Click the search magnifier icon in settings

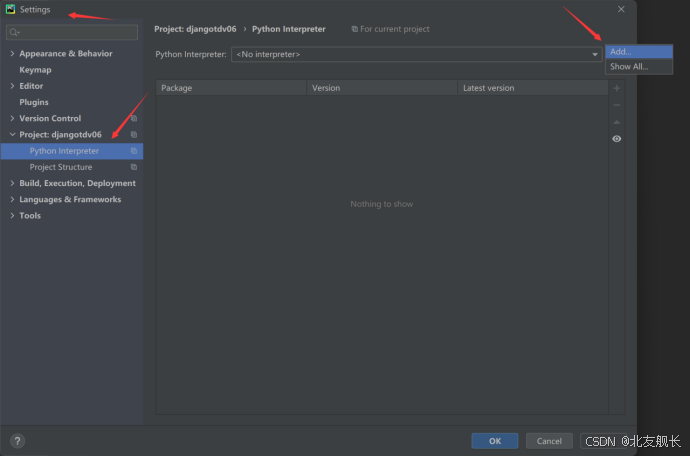tap(14, 32)
